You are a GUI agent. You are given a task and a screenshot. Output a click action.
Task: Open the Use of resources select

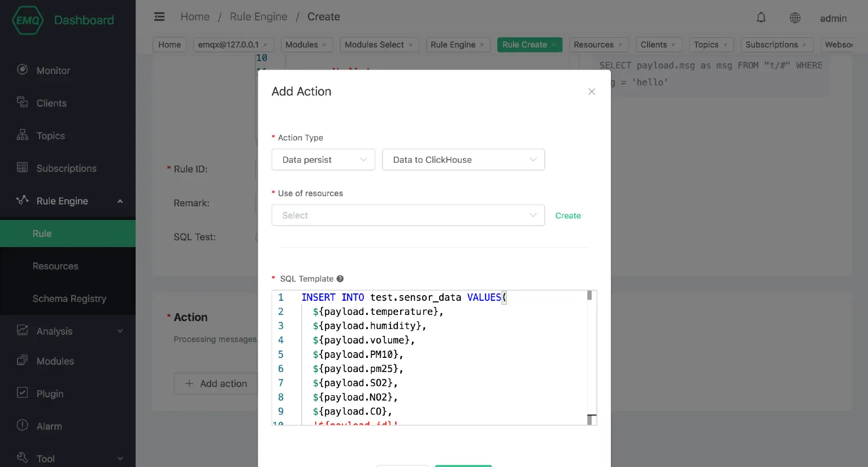coord(407,215)
